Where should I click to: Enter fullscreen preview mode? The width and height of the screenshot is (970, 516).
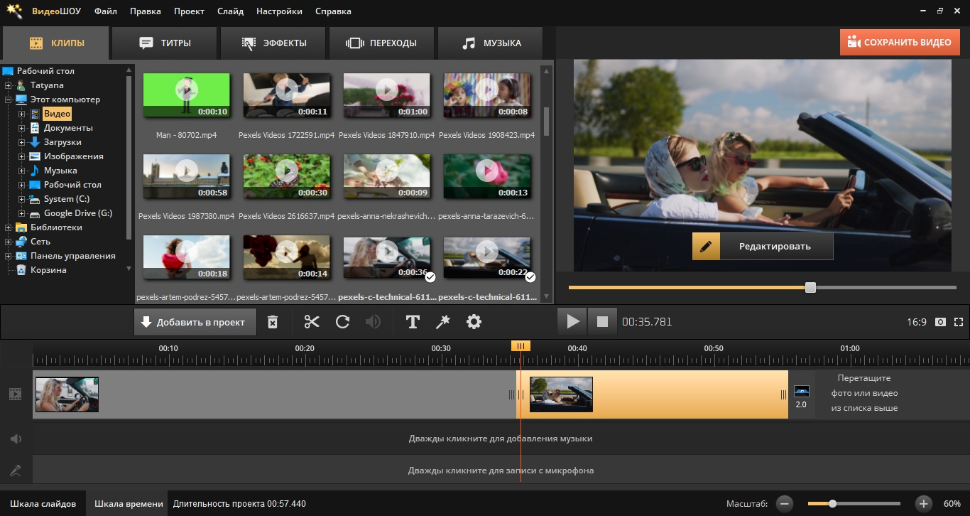click(958, 322)
